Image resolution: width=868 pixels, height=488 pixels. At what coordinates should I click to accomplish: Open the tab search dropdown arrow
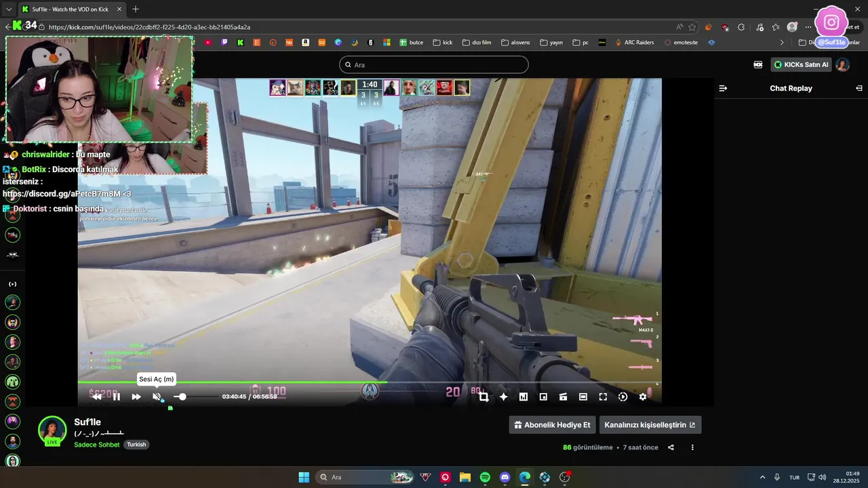pos(9,9)
